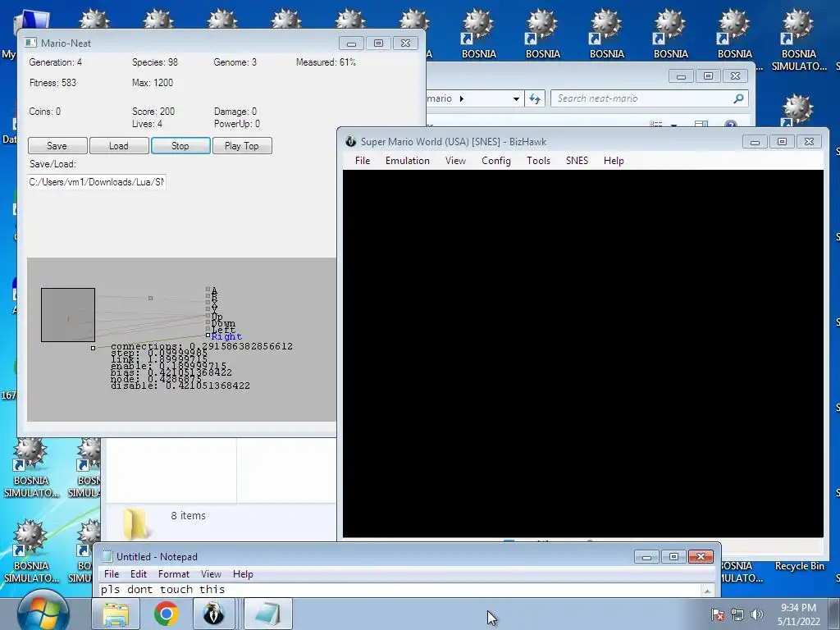
Task: Click Save in Mario-Neat
Action: [57, 146]
